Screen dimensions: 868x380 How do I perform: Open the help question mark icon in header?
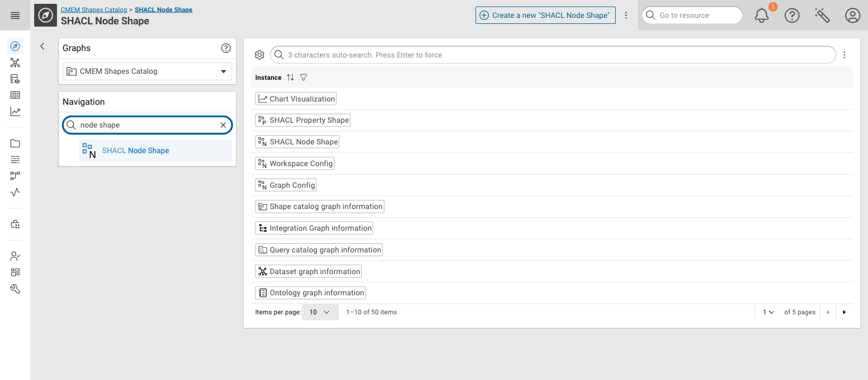(x=792, y=15)
